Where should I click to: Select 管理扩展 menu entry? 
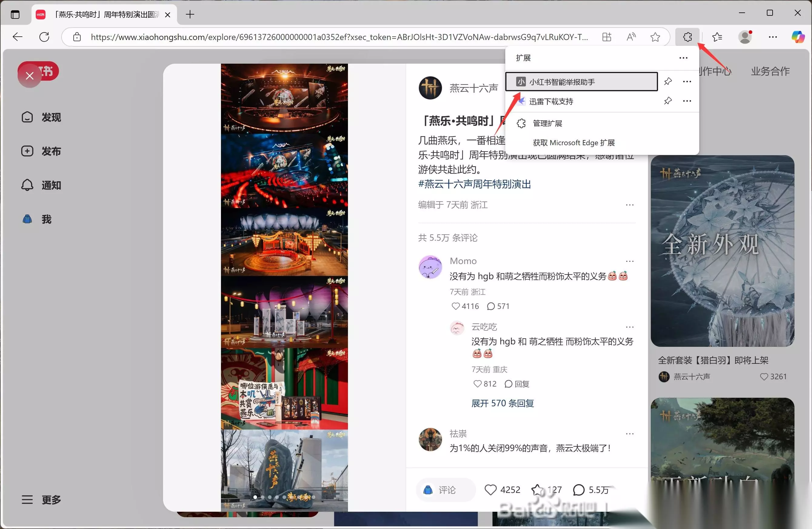[x=602, y=123]
